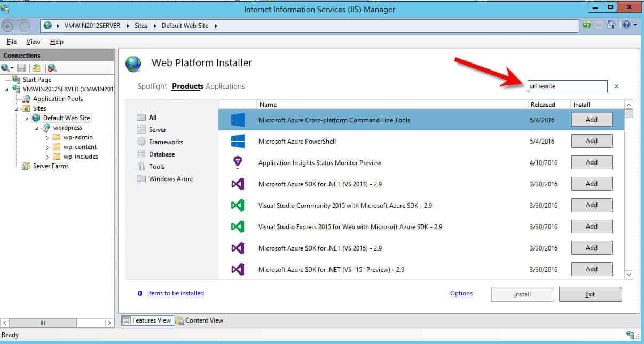Click the Up folder icon in Connections

tap(36, 68)
